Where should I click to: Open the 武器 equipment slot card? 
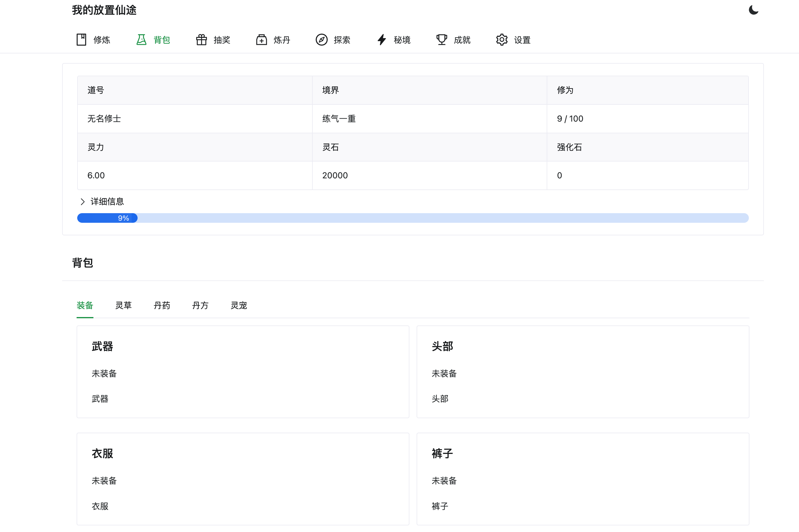(x=243, y=372)
